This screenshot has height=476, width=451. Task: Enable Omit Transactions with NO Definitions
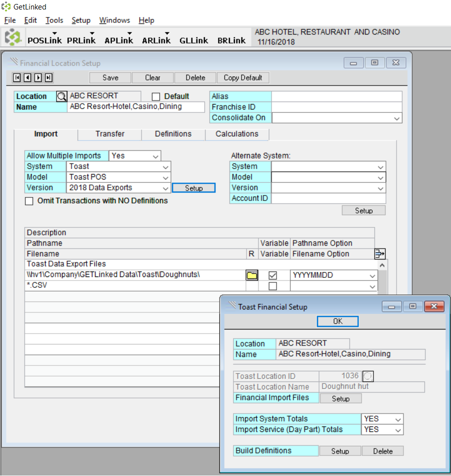(29, 201)
